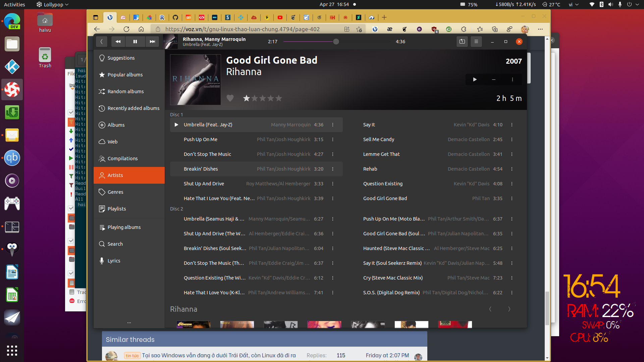The image size is (644, 362).
Task: Open Playlists in sidebar
Action: pos(129,209)
